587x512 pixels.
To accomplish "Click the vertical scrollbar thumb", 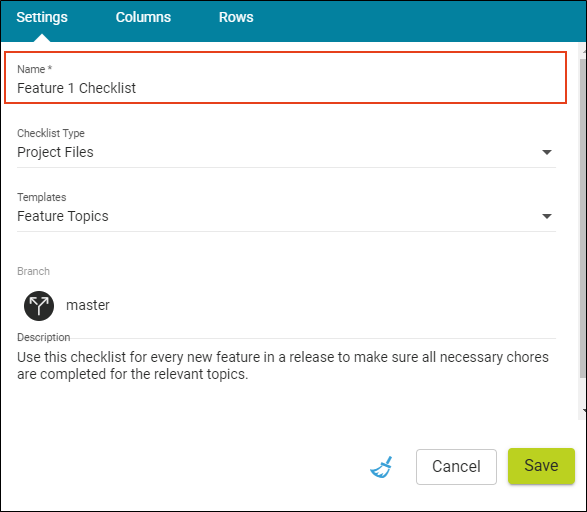I will tap(583, 218).
